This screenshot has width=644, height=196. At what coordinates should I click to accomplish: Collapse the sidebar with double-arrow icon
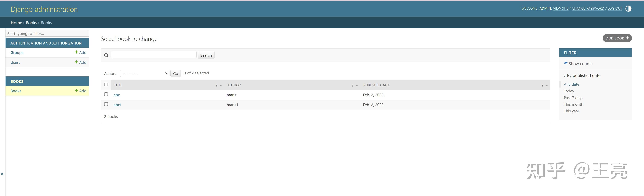click(2, 174)
